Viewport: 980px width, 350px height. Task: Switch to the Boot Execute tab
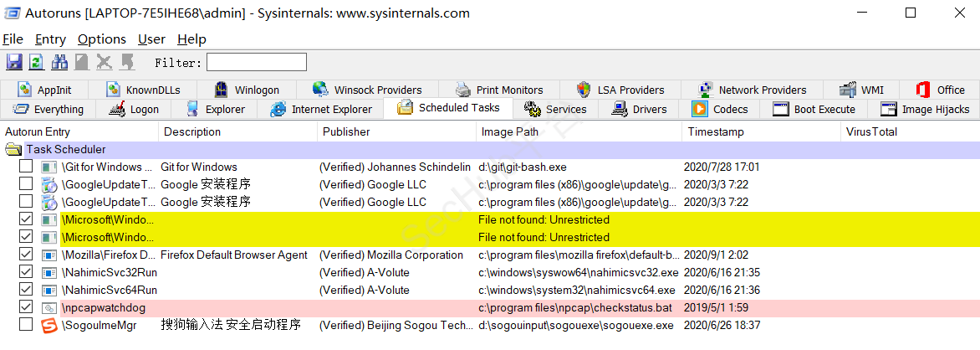(814, 109)
